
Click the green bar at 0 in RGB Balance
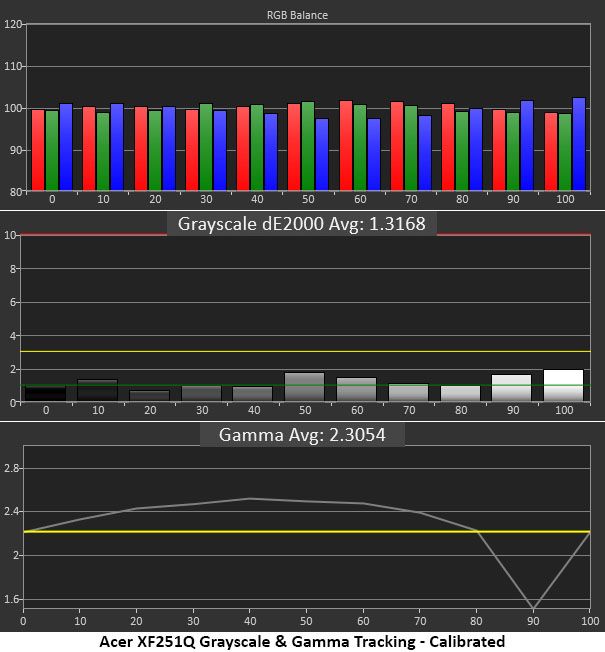coord(52,151)
